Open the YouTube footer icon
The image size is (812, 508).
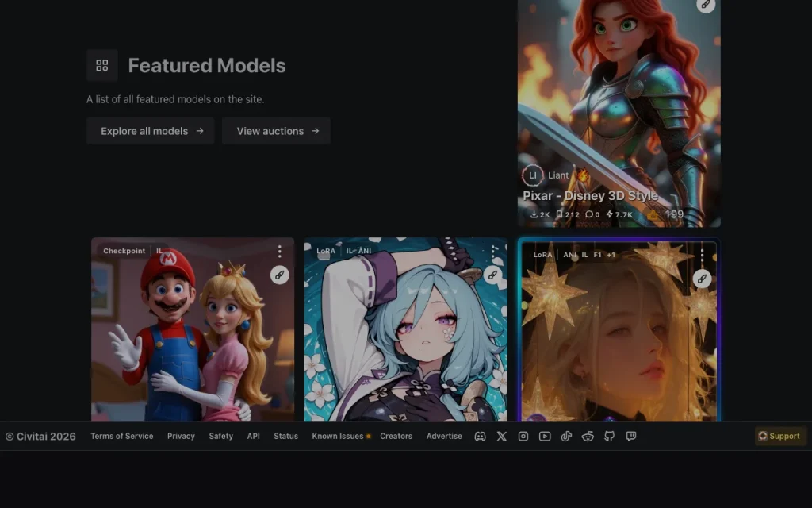click(x=545, y=437)
